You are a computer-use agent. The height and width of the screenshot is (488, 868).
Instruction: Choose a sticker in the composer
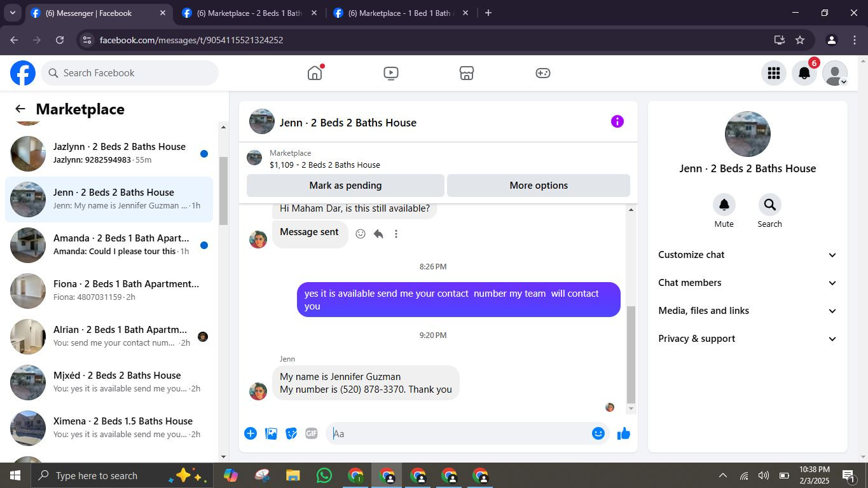(291, 433)
